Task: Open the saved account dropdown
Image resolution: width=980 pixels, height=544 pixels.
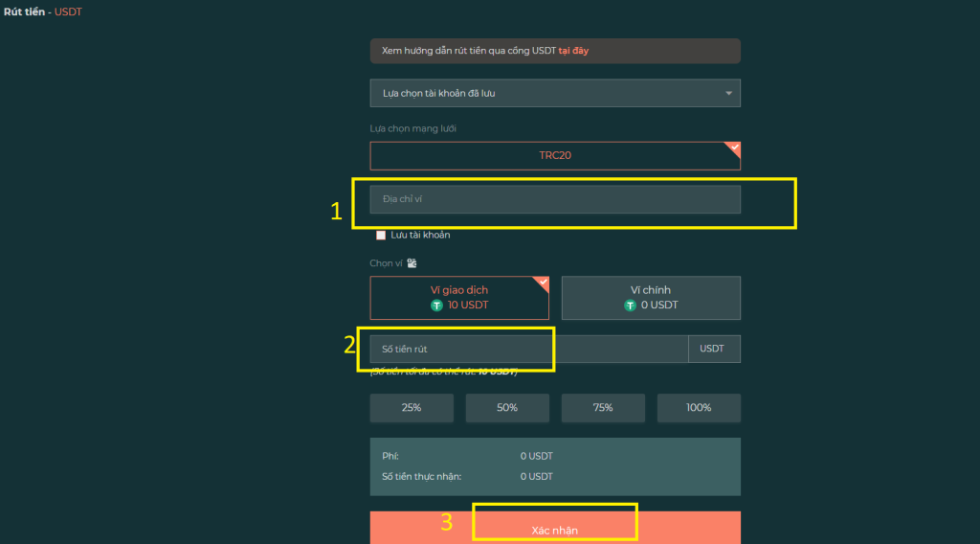Action: [555, 93]
